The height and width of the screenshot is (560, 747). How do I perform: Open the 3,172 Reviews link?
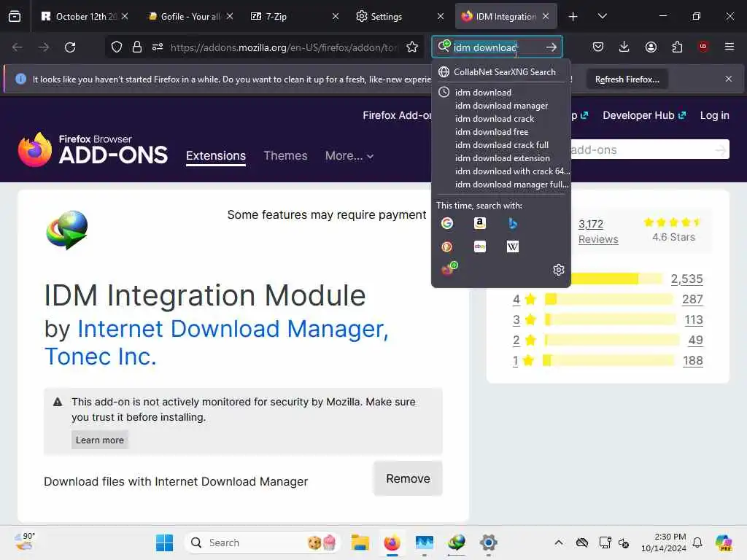[598, 231]
